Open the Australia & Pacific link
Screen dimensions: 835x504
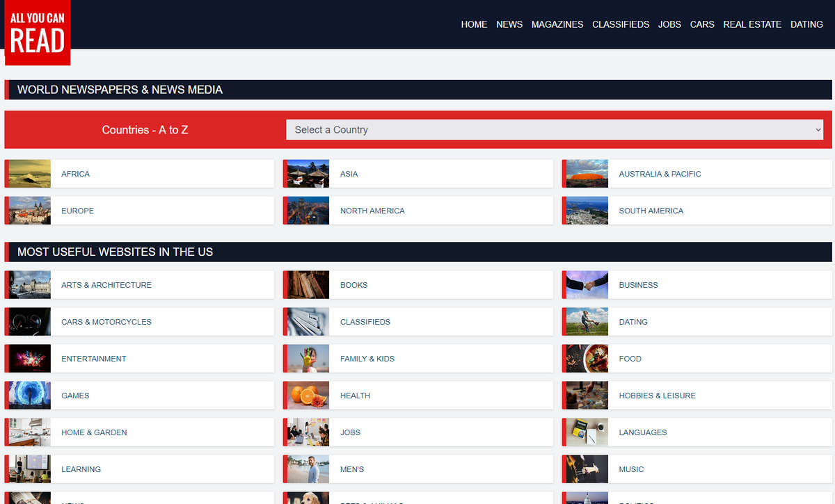[660, 174]
